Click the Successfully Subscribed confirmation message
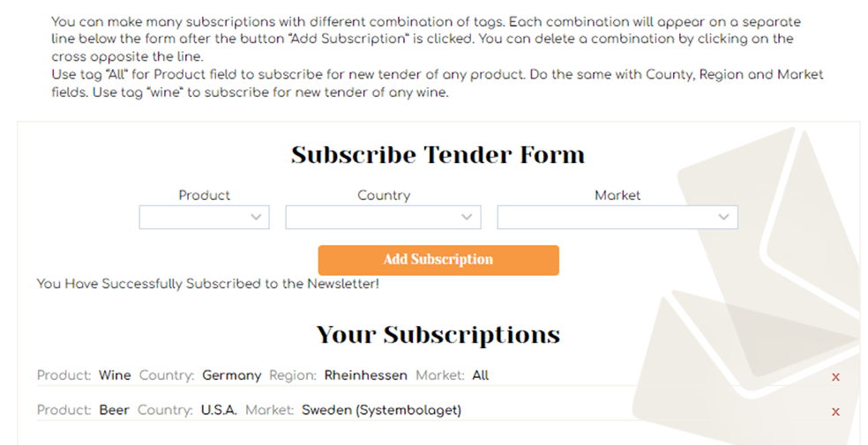This screenshot has width=868, height=445. (x=207, y=284)
